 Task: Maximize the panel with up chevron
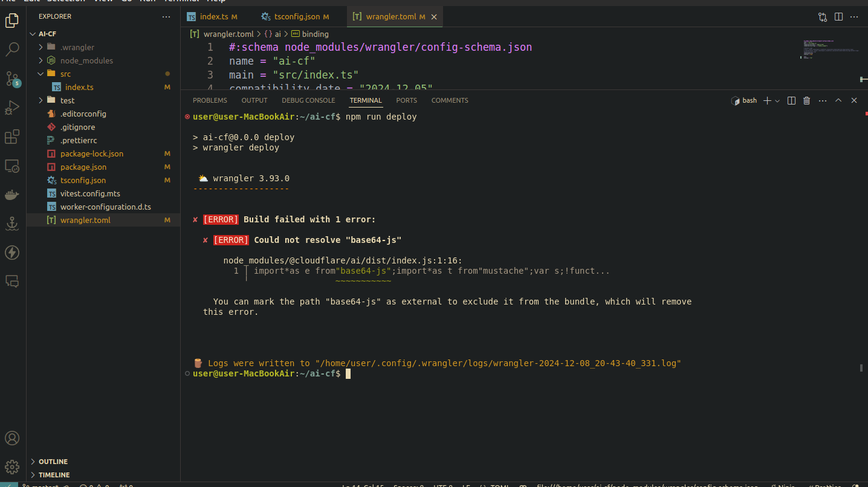coord(838,100)
